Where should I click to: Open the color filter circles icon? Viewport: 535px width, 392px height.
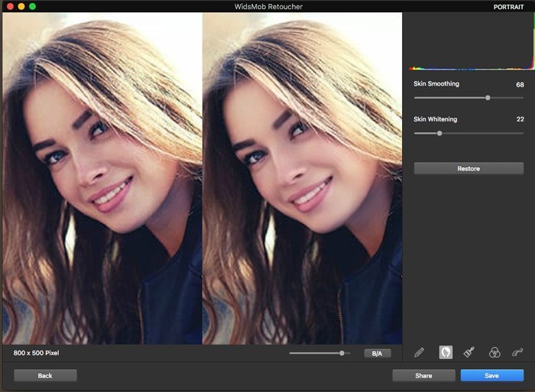pos(494,352)
